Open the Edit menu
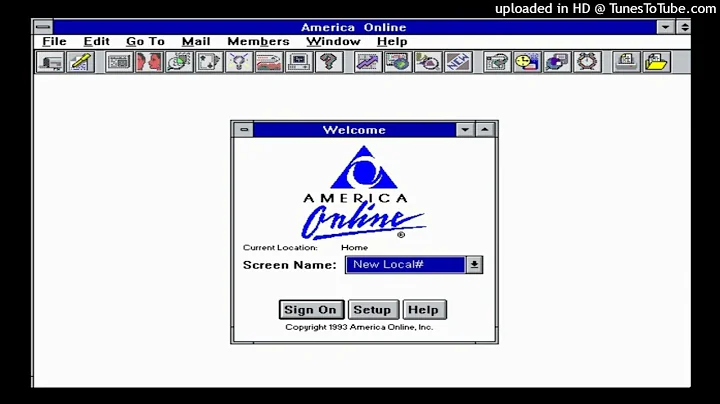Image resolution: width=720 pixels, height=404 pixels. point(96,41)
